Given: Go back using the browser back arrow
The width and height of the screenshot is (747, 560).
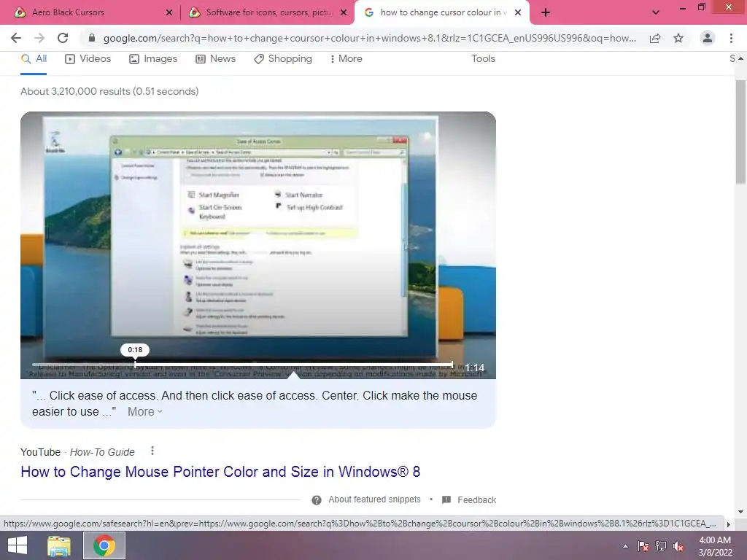Looking at the screenshot, I should (x=16, y=38).
